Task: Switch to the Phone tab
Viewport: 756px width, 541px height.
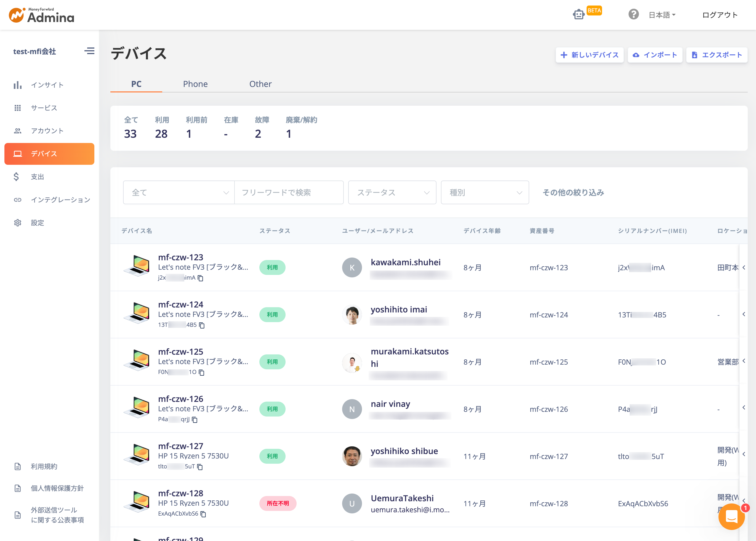Action: coord(195,84)
